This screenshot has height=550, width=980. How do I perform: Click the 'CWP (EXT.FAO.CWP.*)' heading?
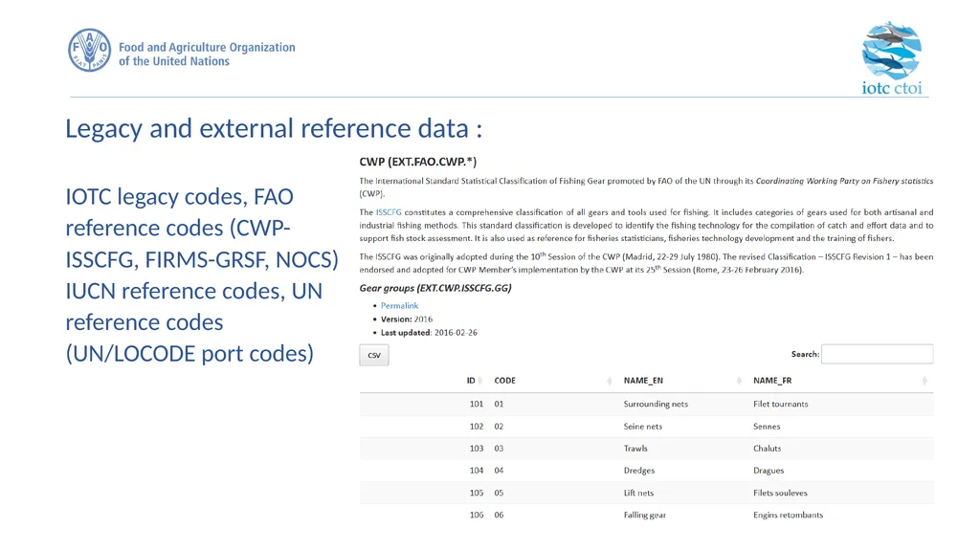(x=417, y=162)
